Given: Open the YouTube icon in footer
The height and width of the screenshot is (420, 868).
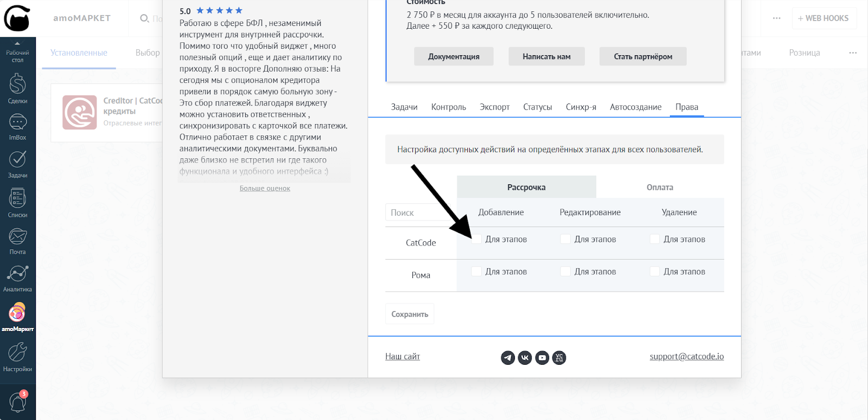Looking at the screenshot, I should (542, 358).
